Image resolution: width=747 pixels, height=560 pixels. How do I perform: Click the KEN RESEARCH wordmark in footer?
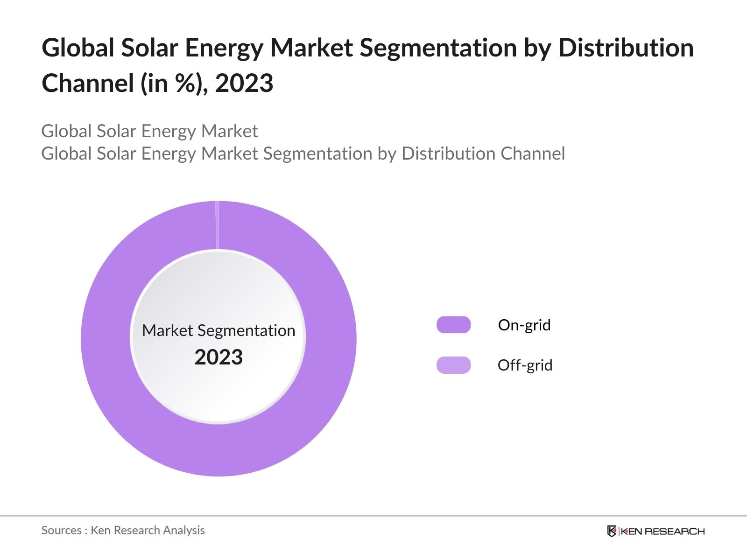click(x=662, y=531)
